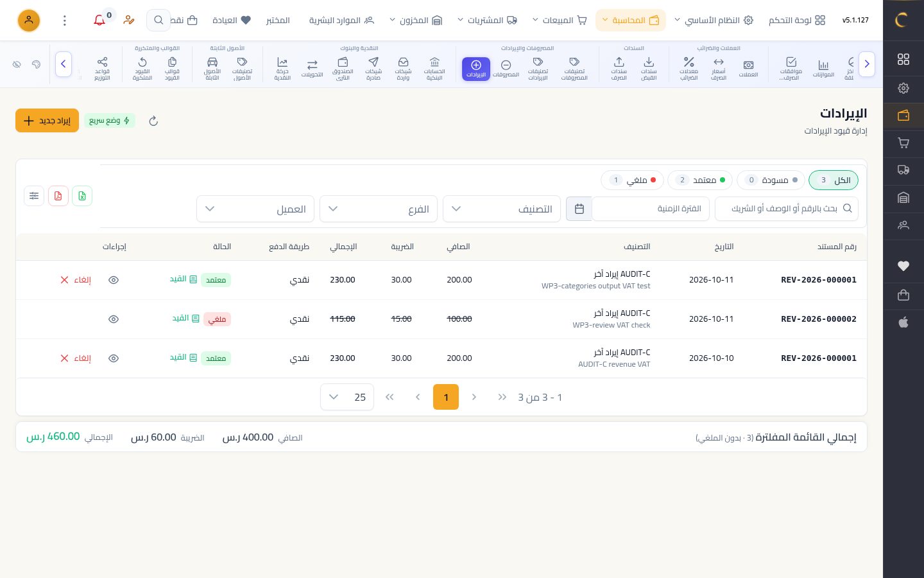The height and width of the screenshot is (578, 924).
Task: Open Outgoing Cheques (شيكات صادرة) in ribbon
Action: (373, 68)
